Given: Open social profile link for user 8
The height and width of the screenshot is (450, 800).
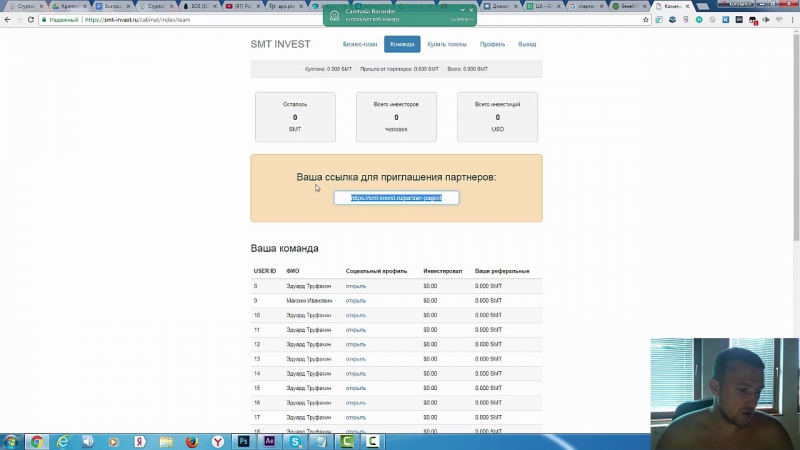Looking at the screenshot, I should (x=356, y=286).
